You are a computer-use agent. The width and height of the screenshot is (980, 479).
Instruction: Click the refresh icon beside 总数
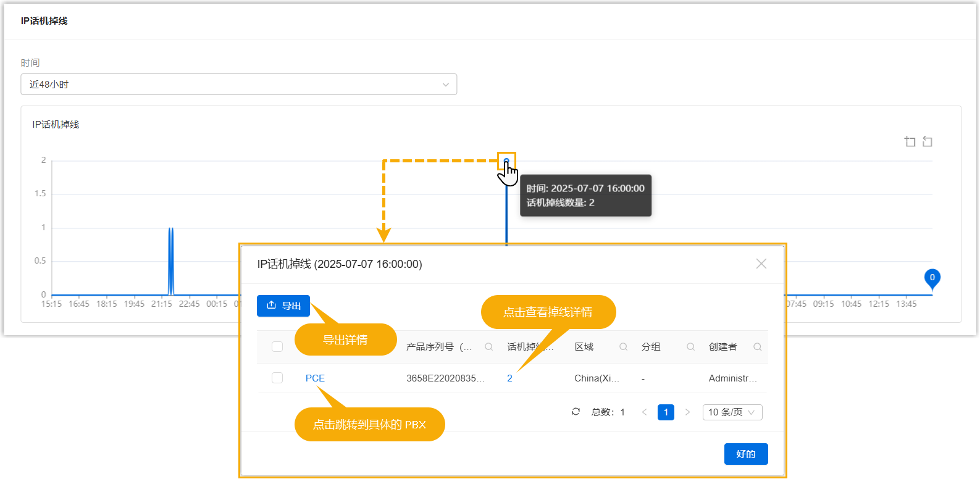pos(576,412)
